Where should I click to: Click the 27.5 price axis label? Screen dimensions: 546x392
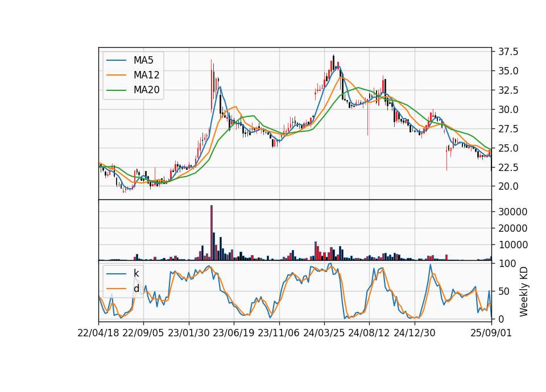508,129
